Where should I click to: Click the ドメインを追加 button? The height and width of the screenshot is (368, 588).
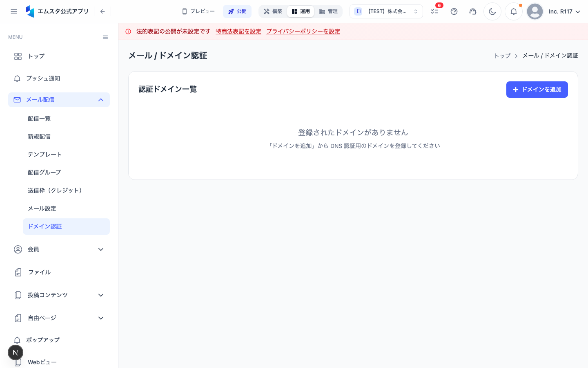click(x=537, y=90)
